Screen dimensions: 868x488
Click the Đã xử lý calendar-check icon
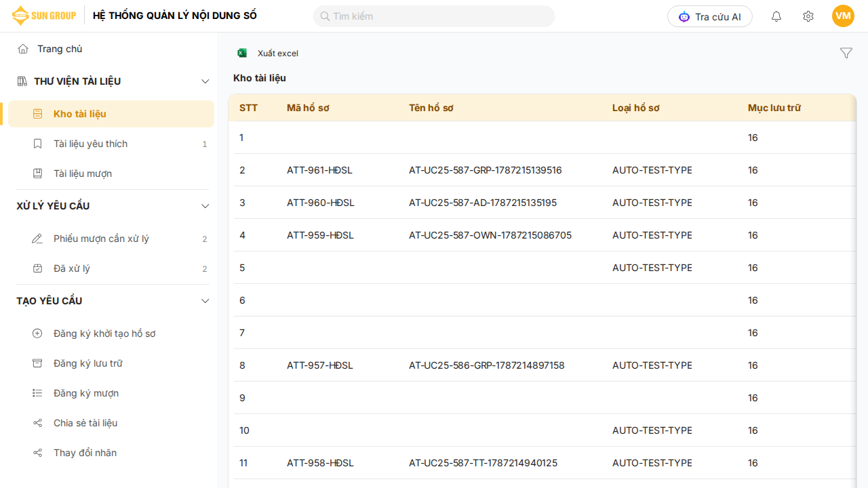coord(38,268)
